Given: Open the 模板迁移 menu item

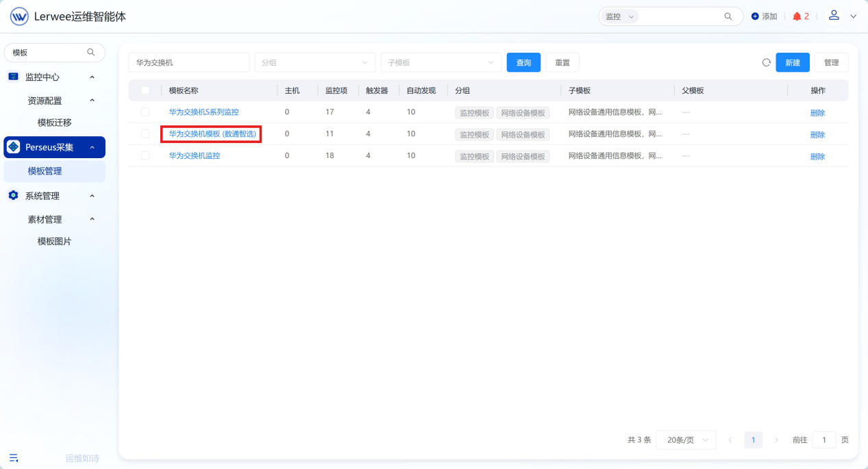Looking at the screenshot, I should point(55,123).
